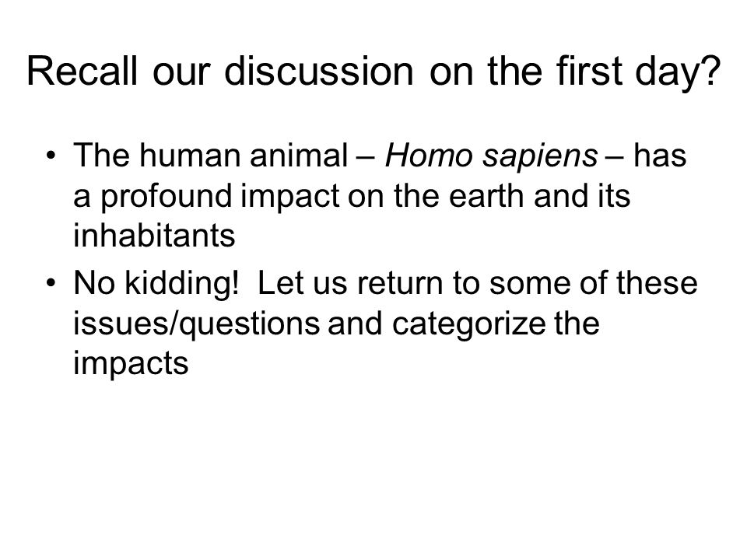Click the word 'issues/questions'
747x560 pixels.
(196, 324)
